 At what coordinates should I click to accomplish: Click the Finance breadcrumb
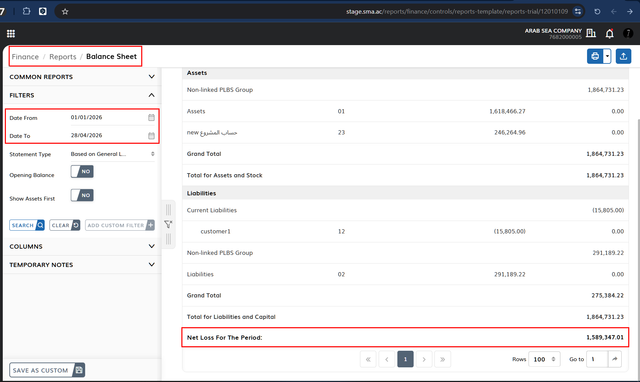tap(25, 57)
